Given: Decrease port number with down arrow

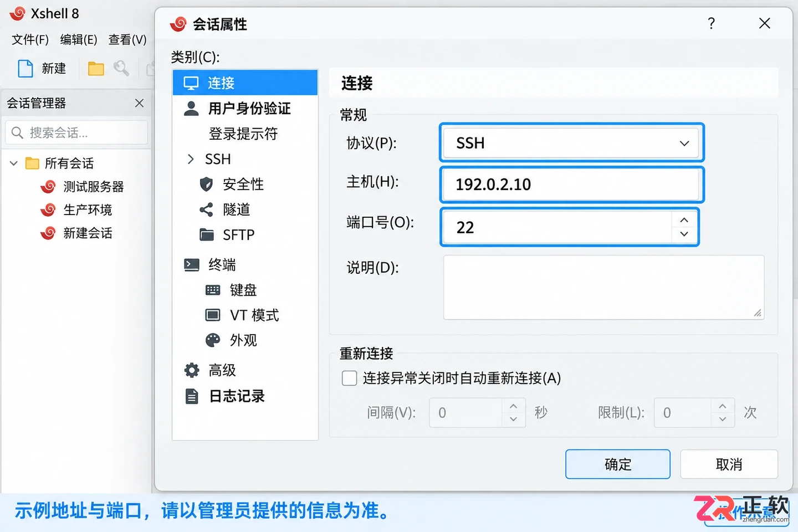Looking at the screenshot, I should pos(684,234).
